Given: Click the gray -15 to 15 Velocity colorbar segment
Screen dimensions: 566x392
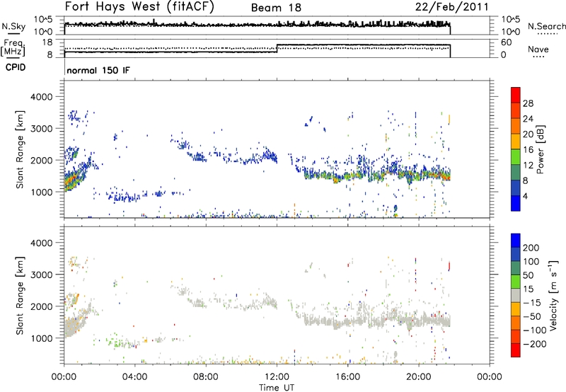Looking at the screenshot, I should pyautogui.click(x=516, y=295).
